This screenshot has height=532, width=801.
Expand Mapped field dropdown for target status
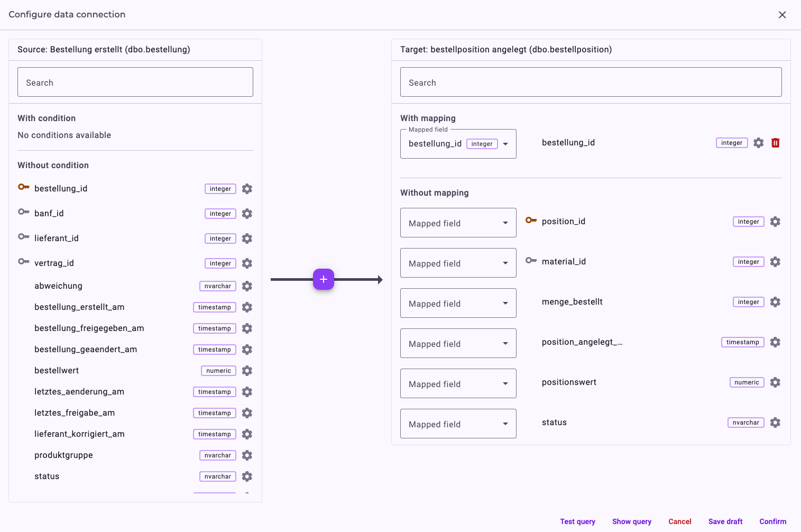tap(458, 424)
